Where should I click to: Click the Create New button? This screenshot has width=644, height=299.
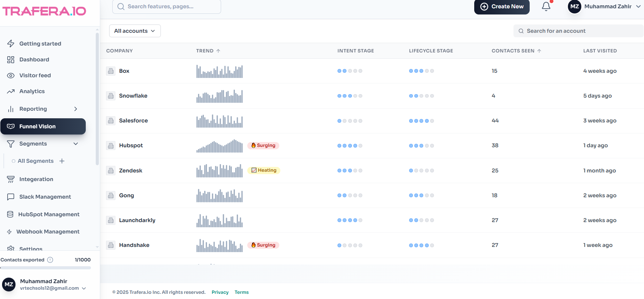(502, 7)
